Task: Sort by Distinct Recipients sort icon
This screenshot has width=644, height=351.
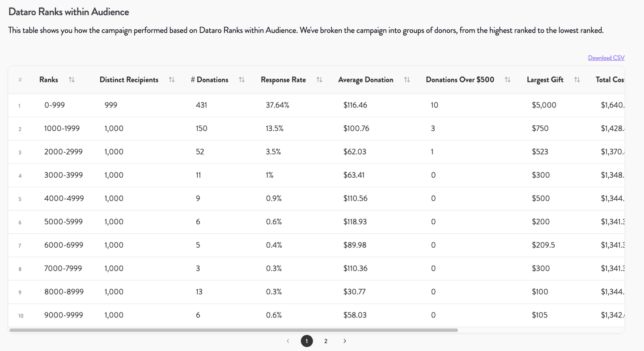Action: coord(172,80)
